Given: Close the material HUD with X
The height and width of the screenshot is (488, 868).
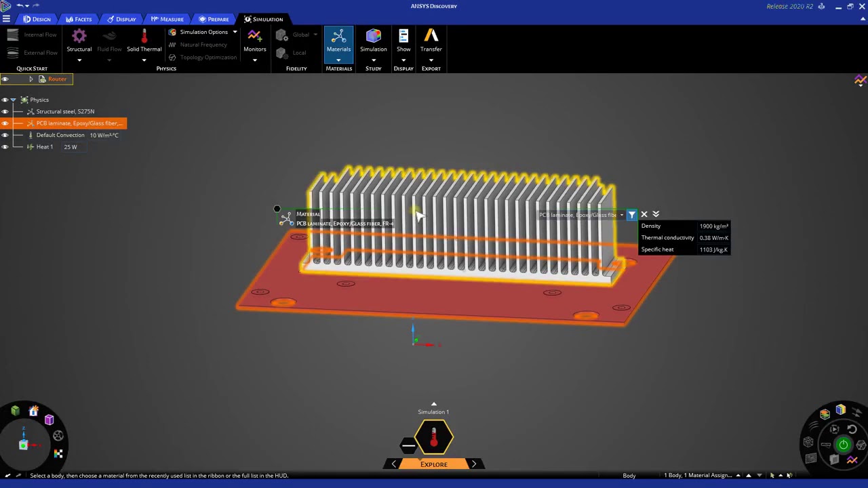Looking at the screenshot, I should tap(644, 215).
